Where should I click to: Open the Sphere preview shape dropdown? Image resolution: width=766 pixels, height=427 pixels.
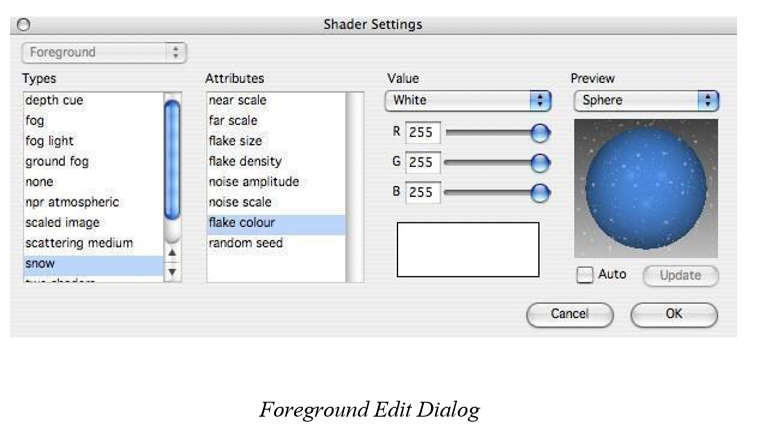tap(646, 101)
